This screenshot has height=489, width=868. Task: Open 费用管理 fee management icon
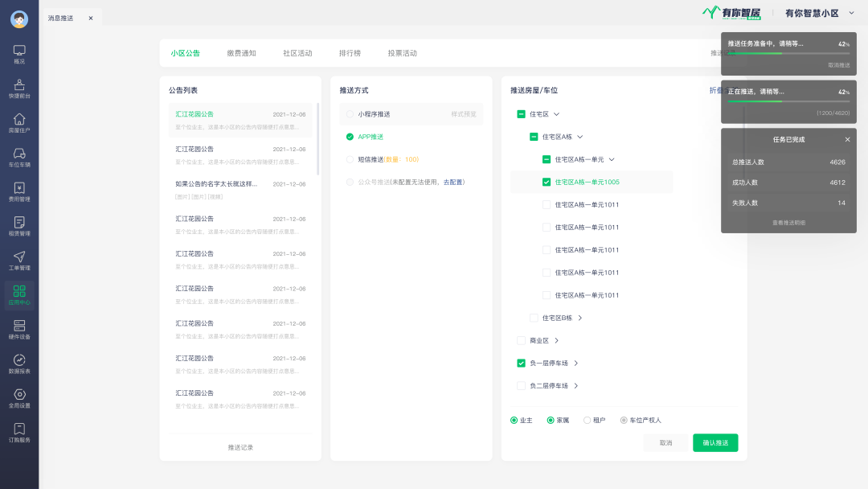point(19,191)
